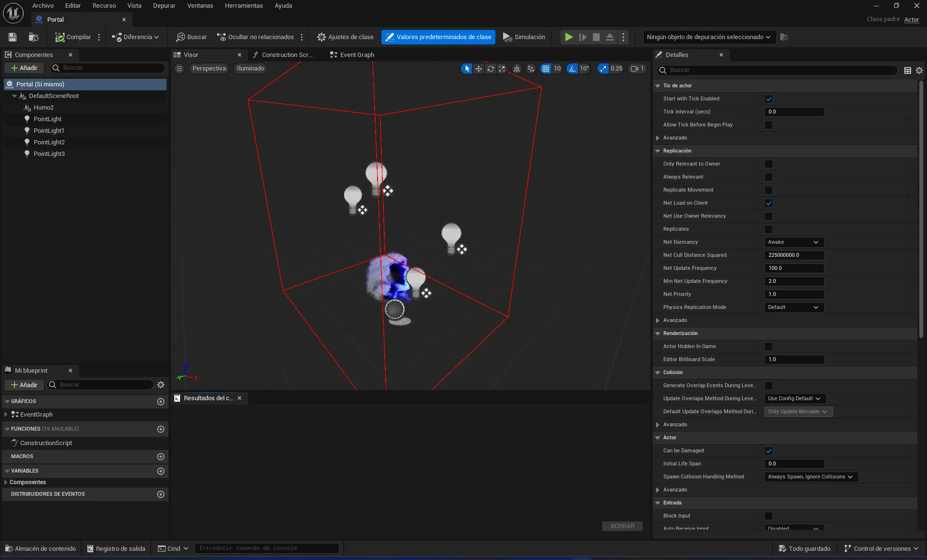Check Actor Hidden In Game
This screenshot has width=927, height=560.
(769, 347)
